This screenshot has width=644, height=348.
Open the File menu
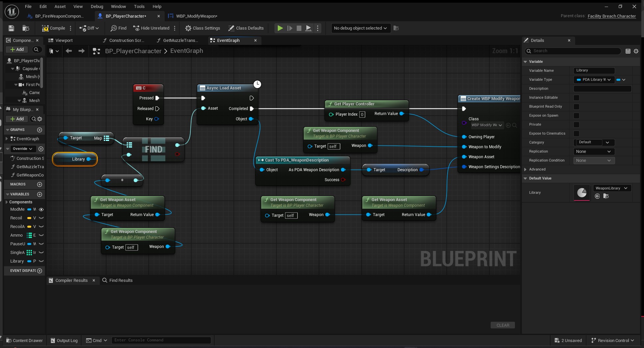click(28, 6)
